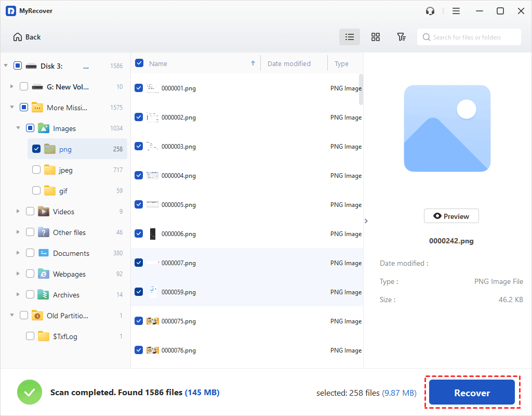
Task: Click the headset support icon
Action: tap(430, 11)
